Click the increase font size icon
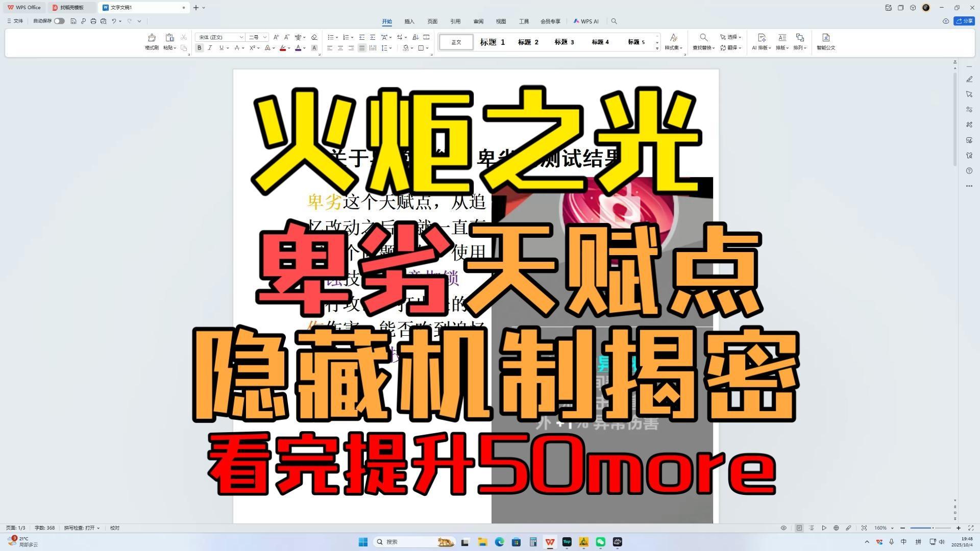The image size is (980, 551). point(276,37)
